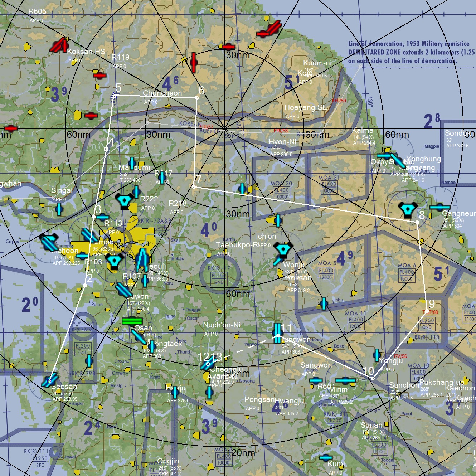Click the Haeju airstrip symbol
Image resolution: width=476 pixels, height=476 pixels.
175,392
